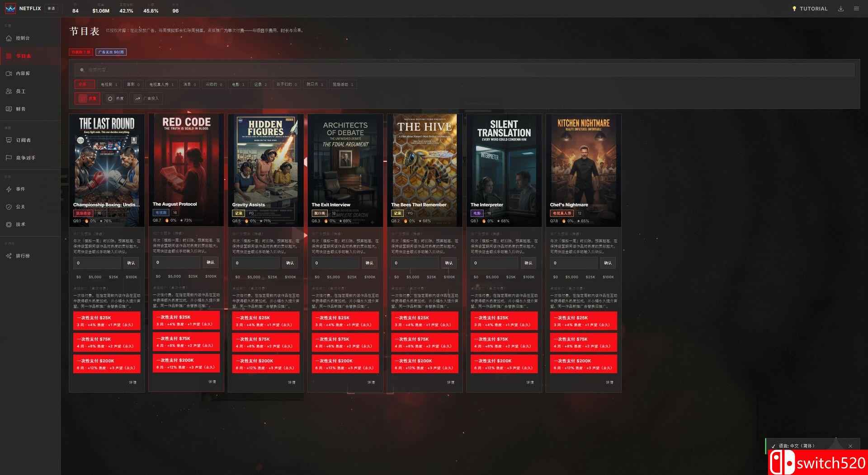Click the Hidden Figures poster thumbnail
This screenshot has height=475, width=868.
click(x=266, y=169)
